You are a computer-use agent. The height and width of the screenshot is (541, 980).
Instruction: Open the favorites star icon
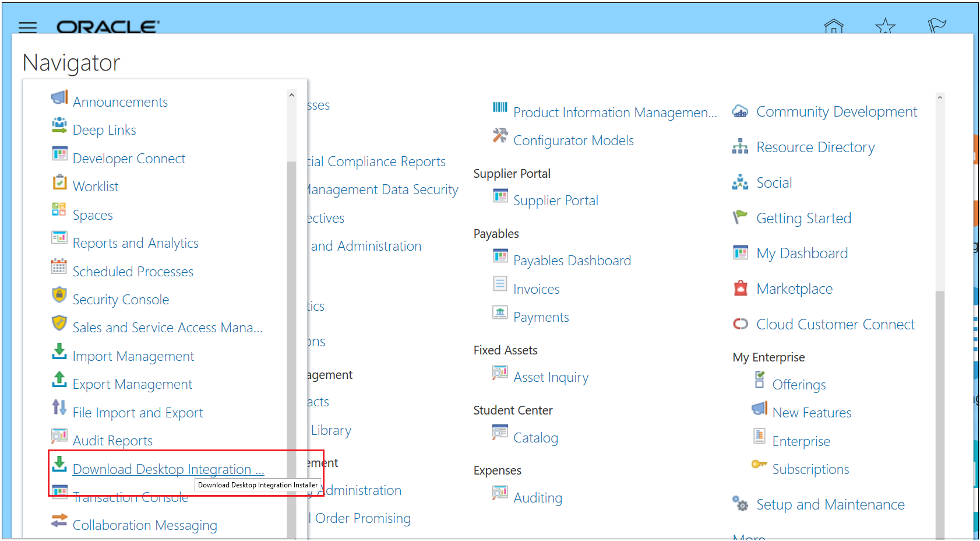click(885, 27)
